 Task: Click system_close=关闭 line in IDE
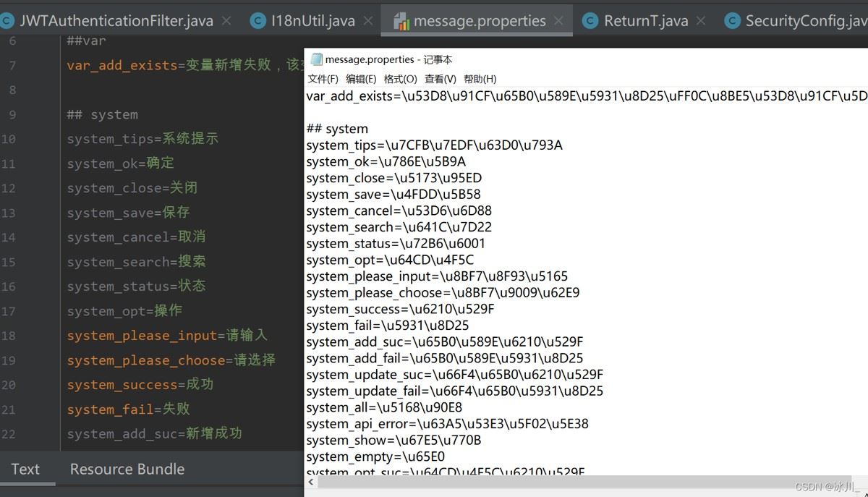132,188
